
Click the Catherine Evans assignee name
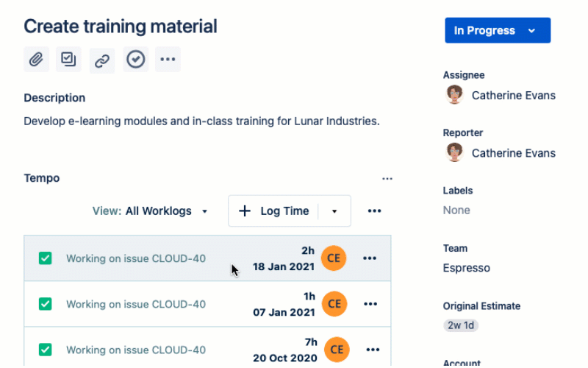(513, 96)
